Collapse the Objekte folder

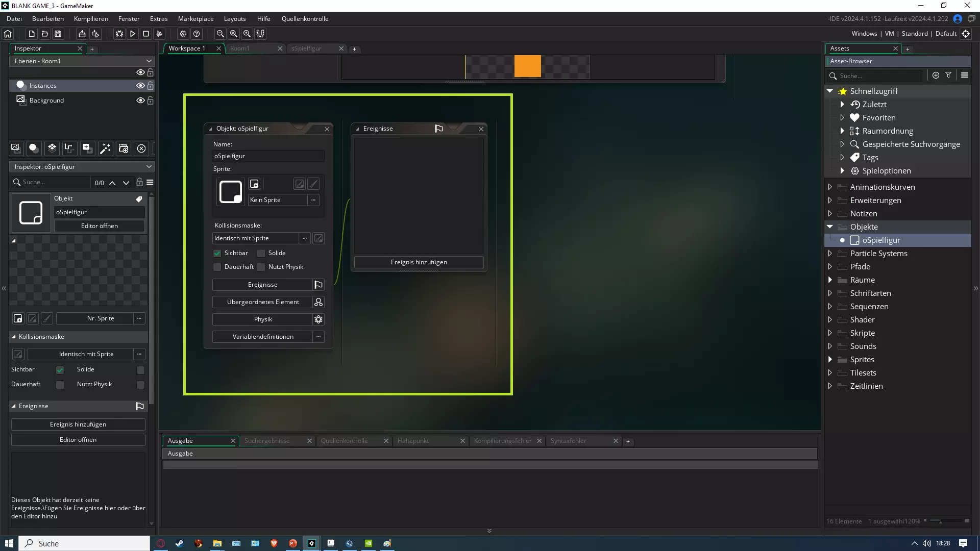pos(830,227)
